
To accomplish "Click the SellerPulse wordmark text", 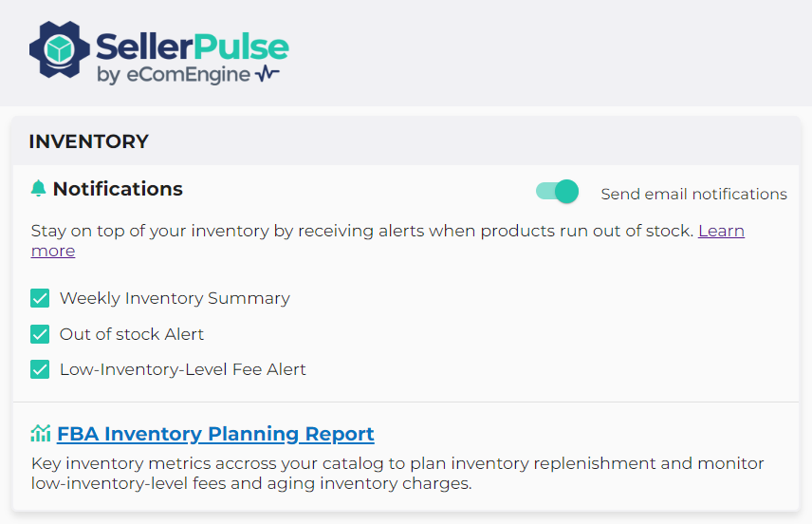I will (x=192, y=46).
